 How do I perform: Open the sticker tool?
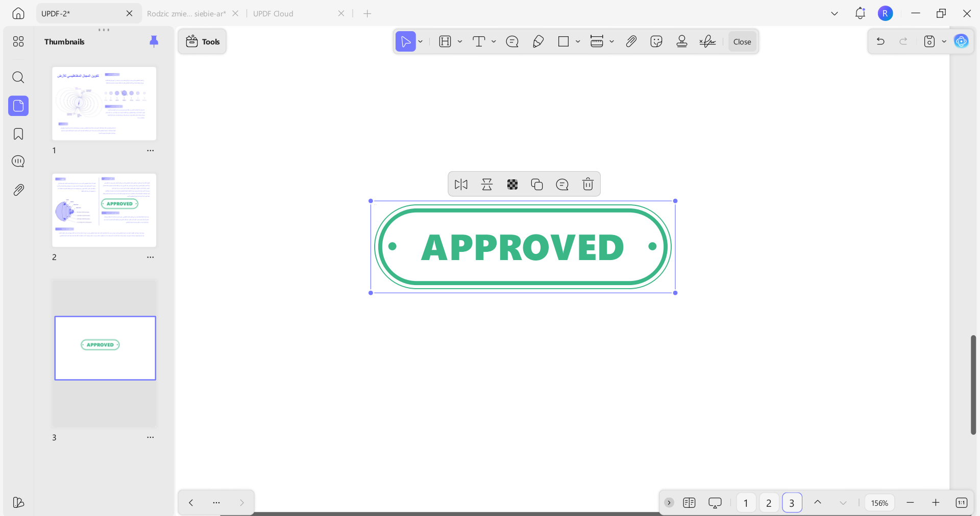click(x=656, y=41)
